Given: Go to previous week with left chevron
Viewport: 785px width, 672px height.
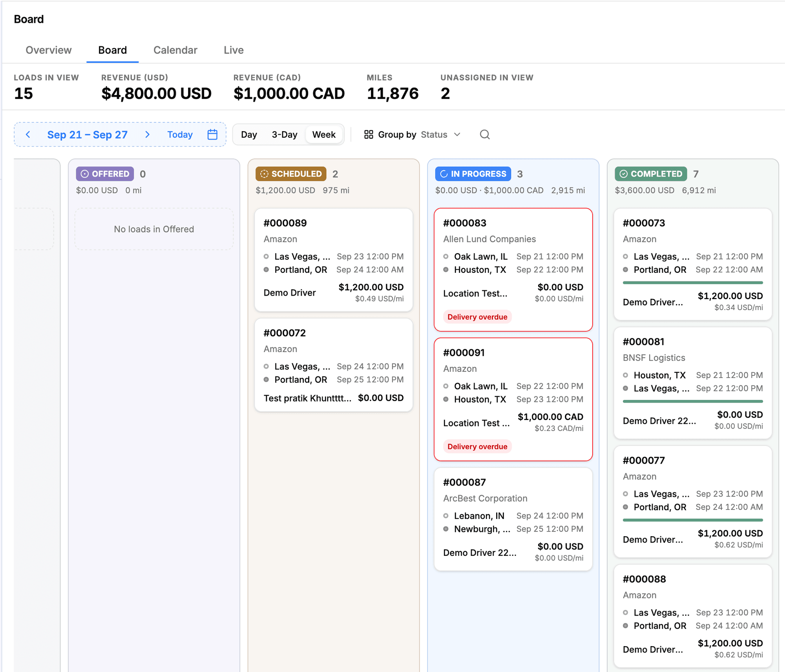Looking at the screenshot, I should point(28,135).
